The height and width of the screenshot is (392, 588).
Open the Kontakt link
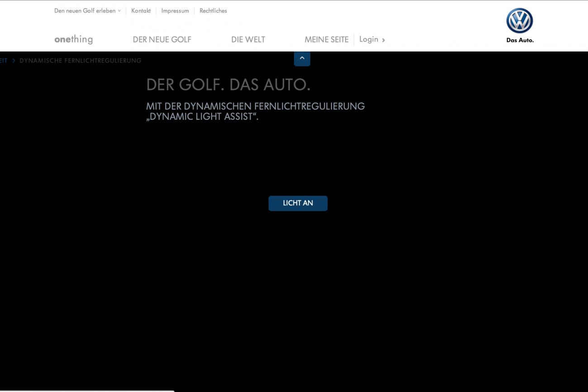point(141,11)
